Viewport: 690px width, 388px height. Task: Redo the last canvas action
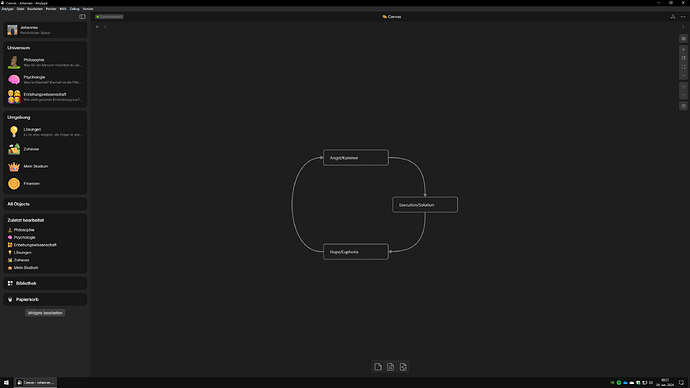(x=683, y=95)
